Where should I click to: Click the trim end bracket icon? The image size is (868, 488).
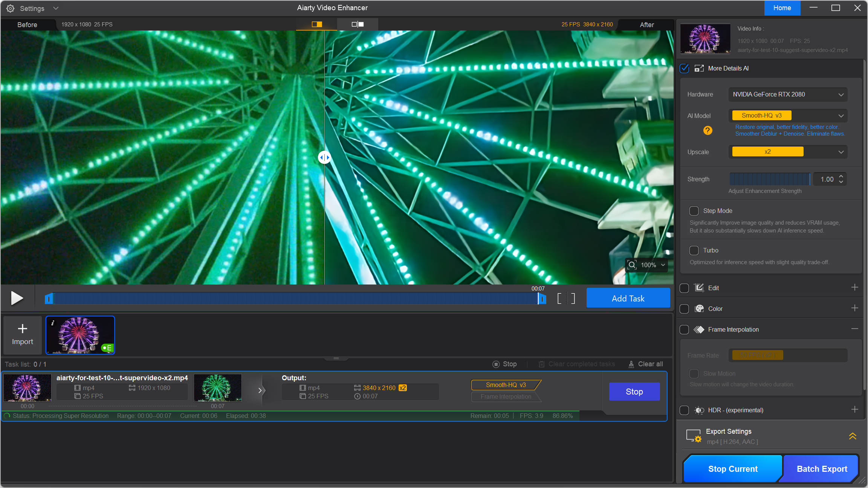[x=573, y=298]
